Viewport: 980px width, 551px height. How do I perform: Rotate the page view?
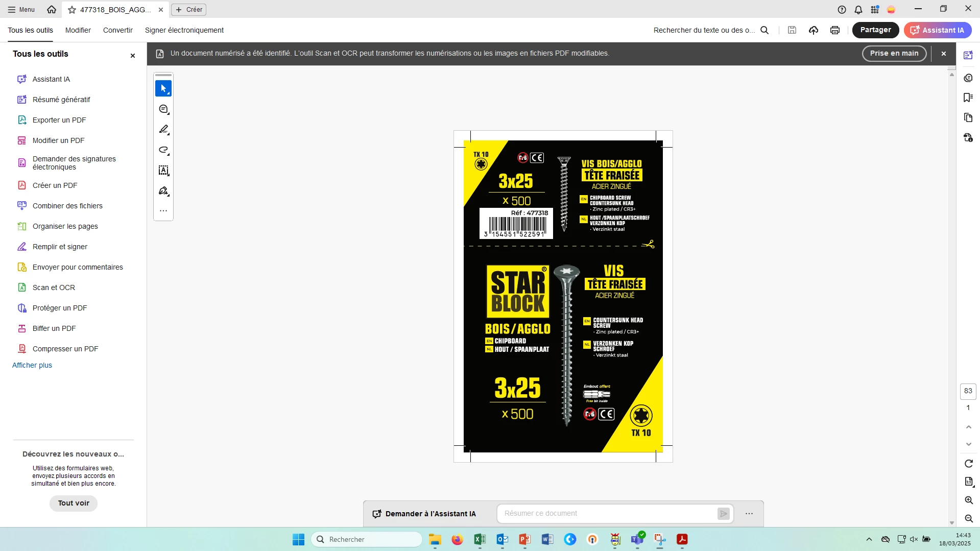tap(968, 464)
